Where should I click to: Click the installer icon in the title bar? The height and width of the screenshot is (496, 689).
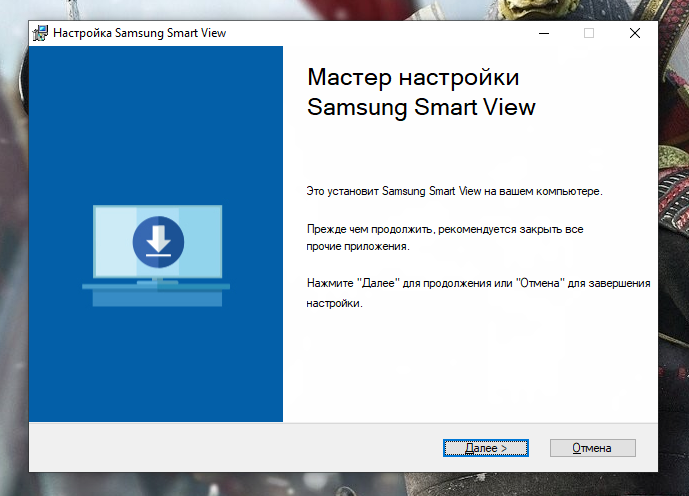coord(40,33)
